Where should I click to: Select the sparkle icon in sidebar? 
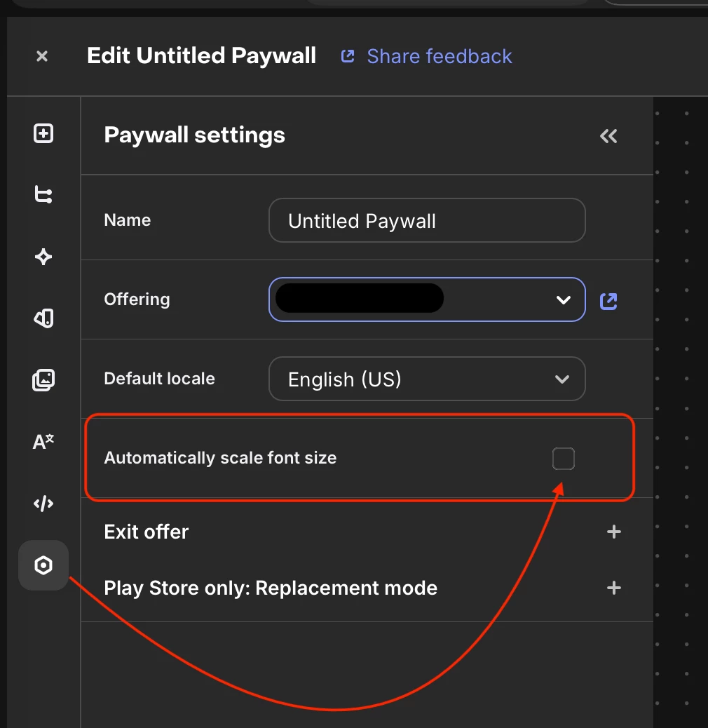[x=43, y=257]
